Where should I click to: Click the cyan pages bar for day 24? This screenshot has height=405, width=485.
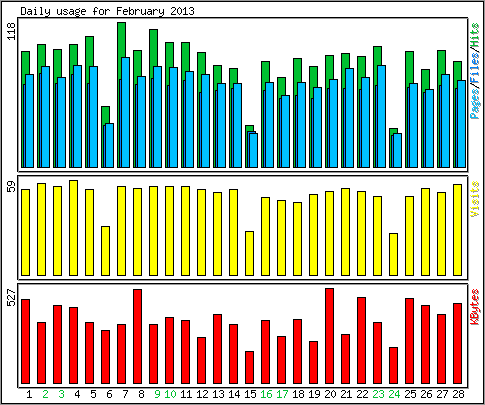click(x=398, y=150)
